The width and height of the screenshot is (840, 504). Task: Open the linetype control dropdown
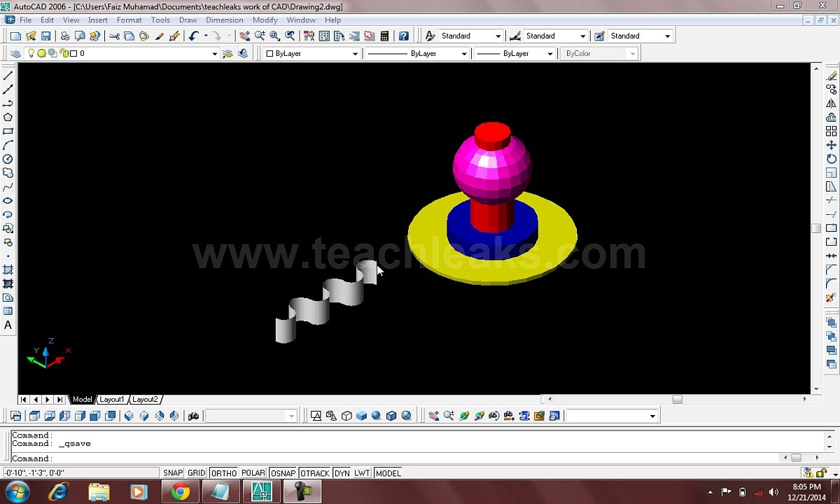tap(463, 54)
